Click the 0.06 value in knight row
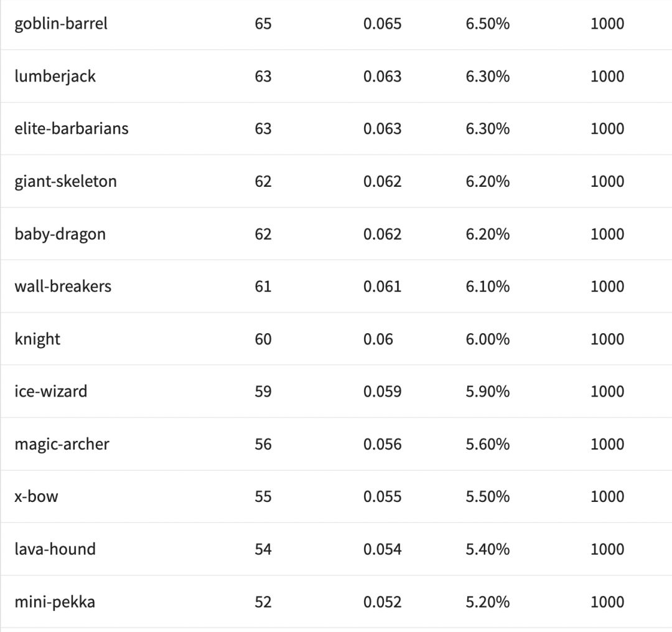The height and width of the screenshot is (632, 672). [378, 339]
